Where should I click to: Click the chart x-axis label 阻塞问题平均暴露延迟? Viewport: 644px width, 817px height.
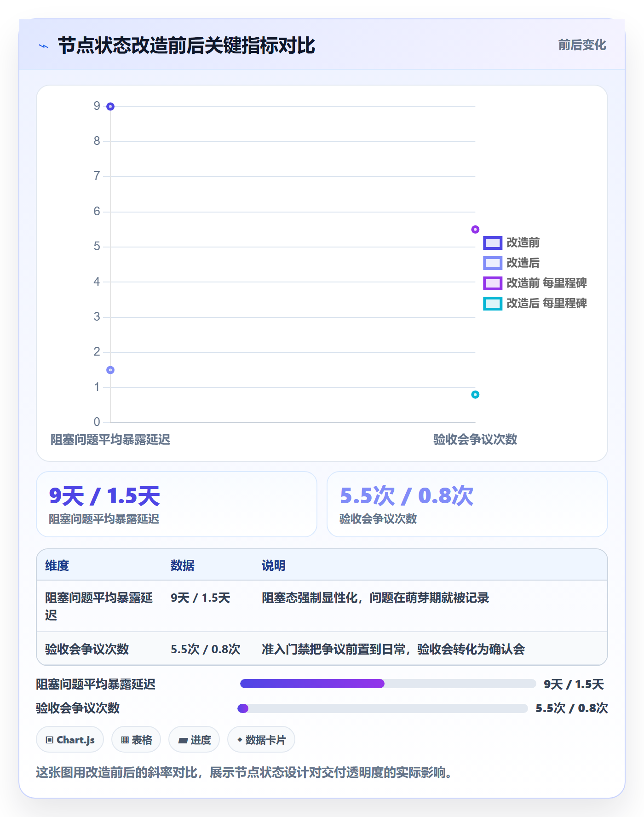point(110,439)
